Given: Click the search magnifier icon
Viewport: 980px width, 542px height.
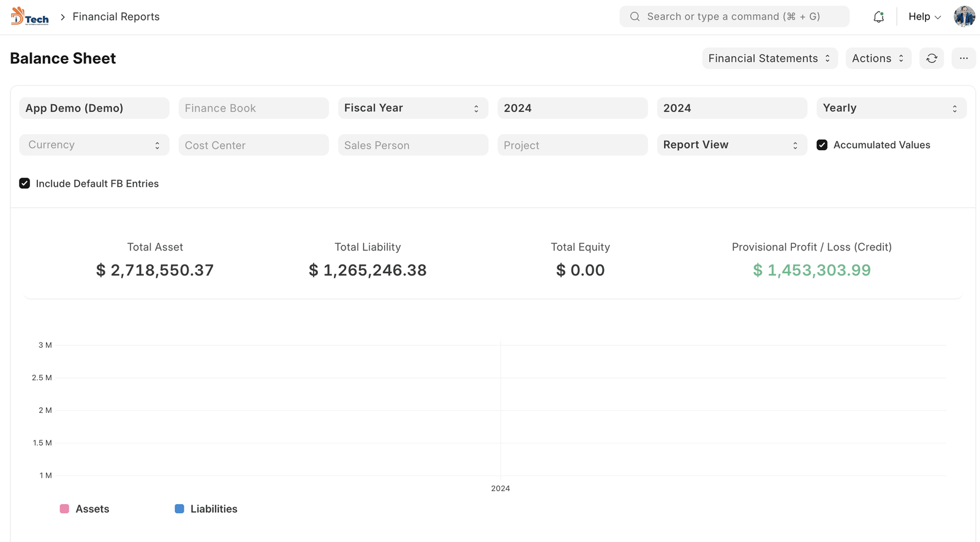Looking at the screenshot, I should point(635,17).
